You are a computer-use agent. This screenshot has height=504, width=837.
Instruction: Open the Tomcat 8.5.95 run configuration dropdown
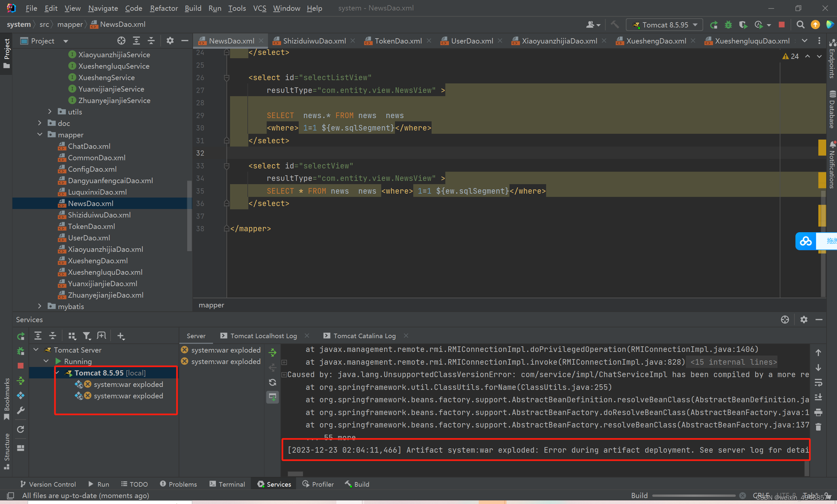pyautogui.click(x=665, y=25)
